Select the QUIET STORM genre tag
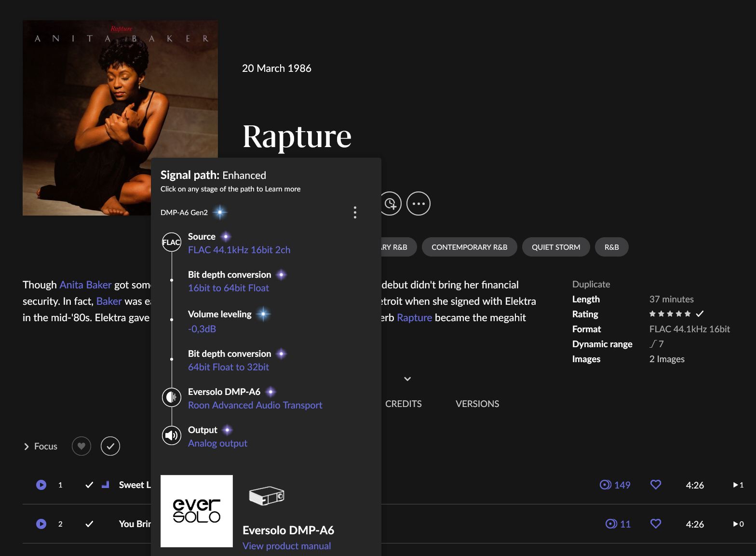The width and height of the screenshot is (756, 556). (x=555, y=247)
